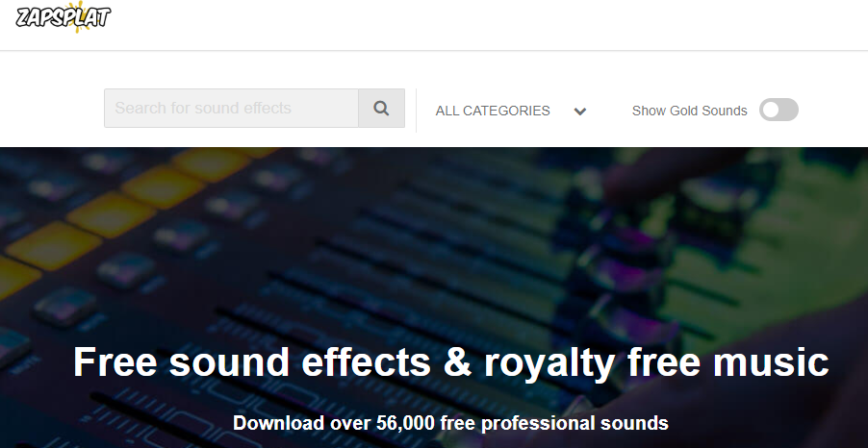Click the ZapSplat logo
Image resolution: width=868 pixels, height=448 pixels.
pyautogui.click(x=64, y=17)
